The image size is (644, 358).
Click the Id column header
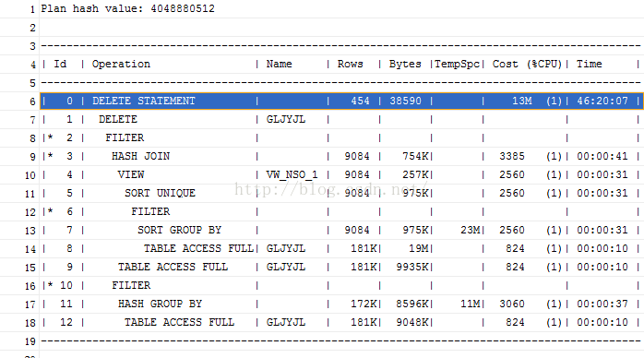click(60, 64)
